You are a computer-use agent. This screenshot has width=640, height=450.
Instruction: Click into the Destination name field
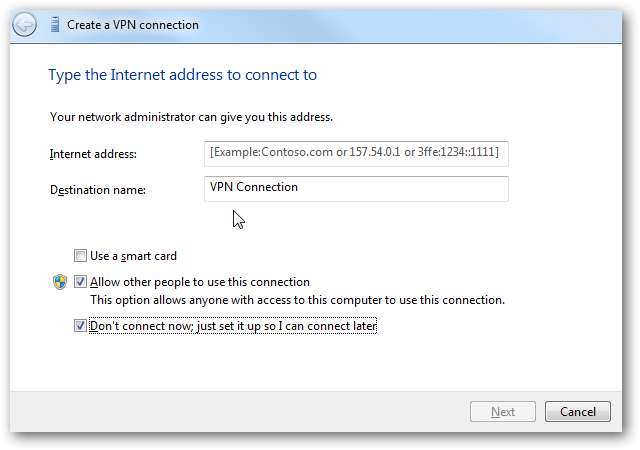355,188
